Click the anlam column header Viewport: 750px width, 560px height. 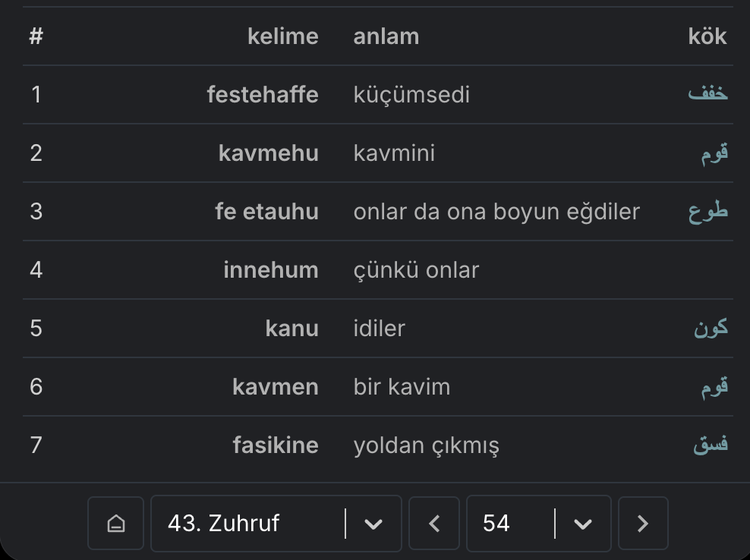(386, 36)
